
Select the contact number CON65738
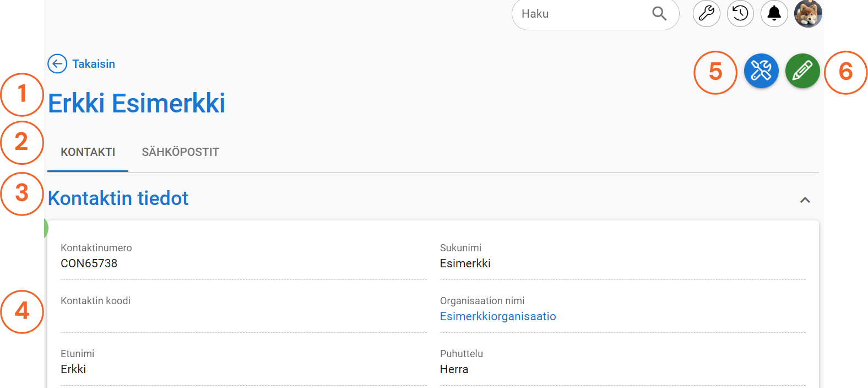click(89, 263)
